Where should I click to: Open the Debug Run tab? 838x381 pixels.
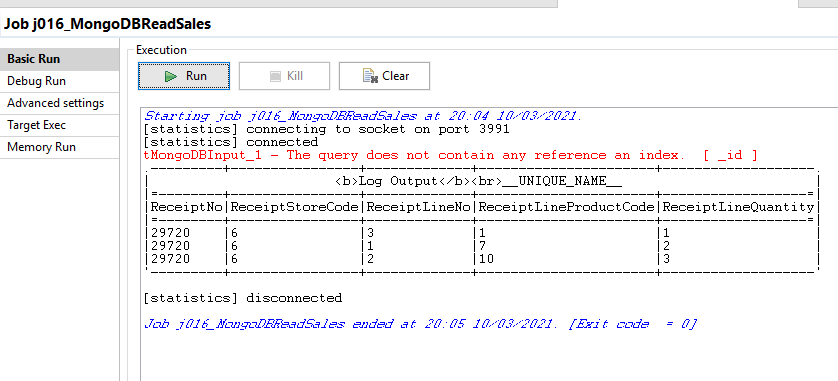click(59, 81)
